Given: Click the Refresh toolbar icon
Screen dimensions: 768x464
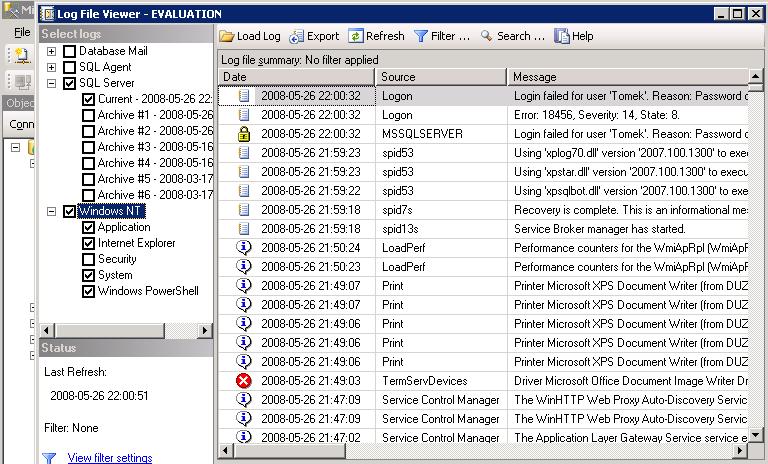Looking at the screenshot, I should click(x=356, y=36).
